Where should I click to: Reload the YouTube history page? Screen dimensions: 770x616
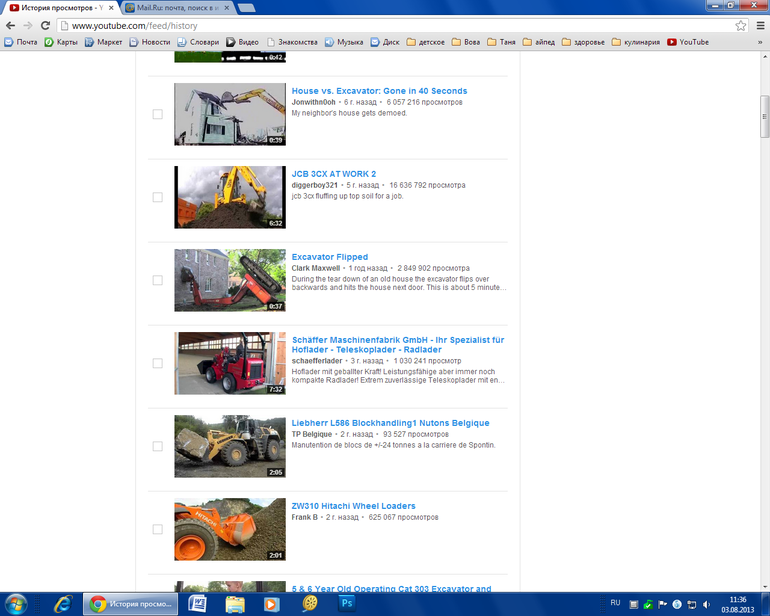pos(45,26)
